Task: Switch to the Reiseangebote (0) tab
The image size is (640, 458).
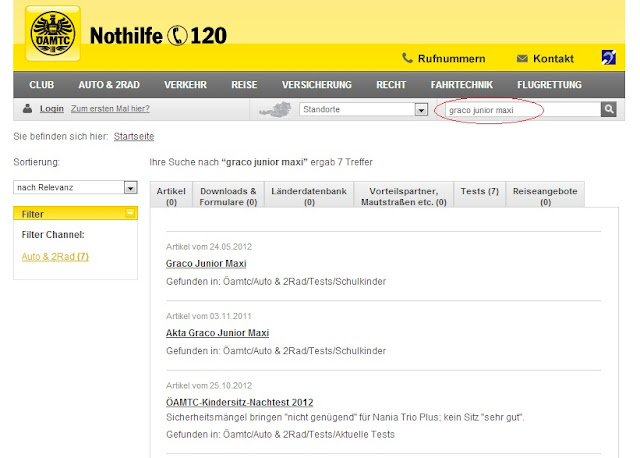Action: click(545, 196)
